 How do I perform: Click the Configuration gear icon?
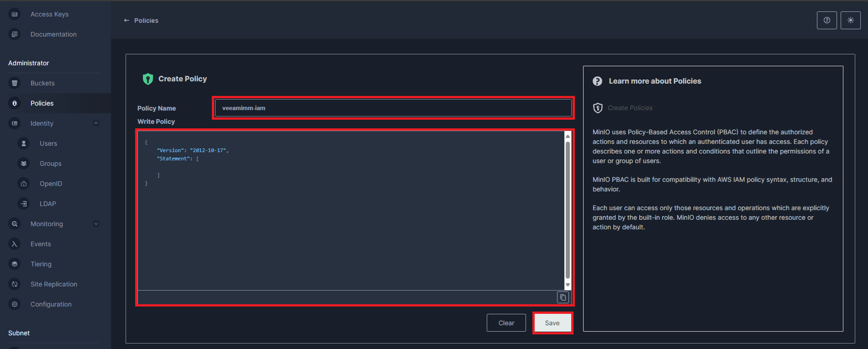(x=15, y=304)
